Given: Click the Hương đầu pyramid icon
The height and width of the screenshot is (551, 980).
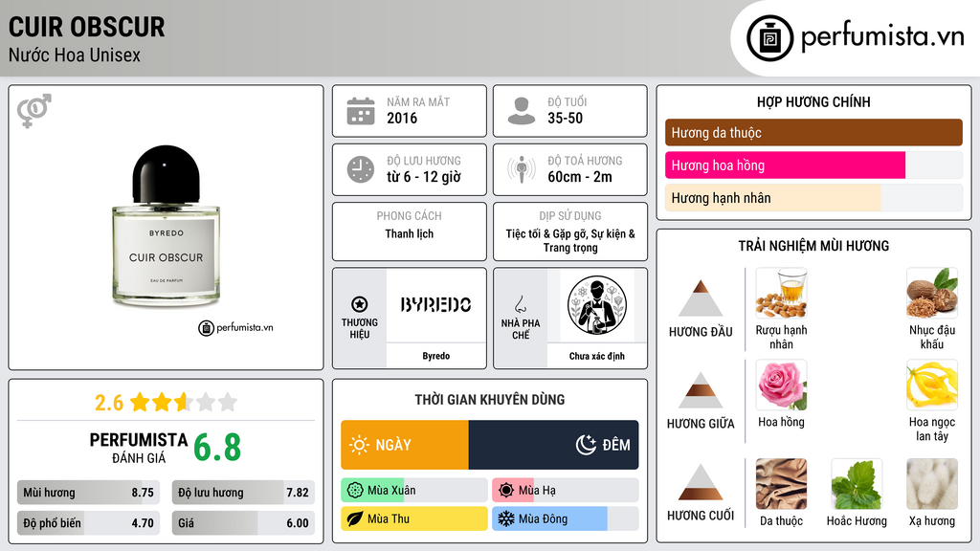Looking at the screenshot, I should (x=701, y=298).
